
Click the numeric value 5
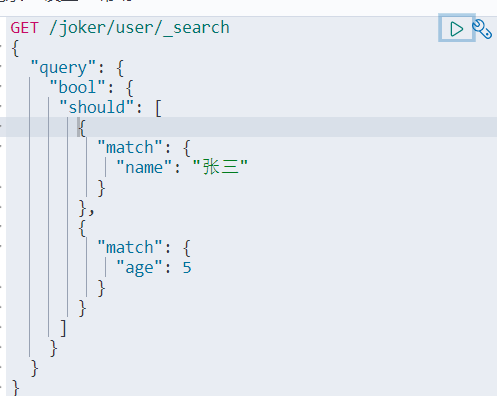tap(187, 268)
